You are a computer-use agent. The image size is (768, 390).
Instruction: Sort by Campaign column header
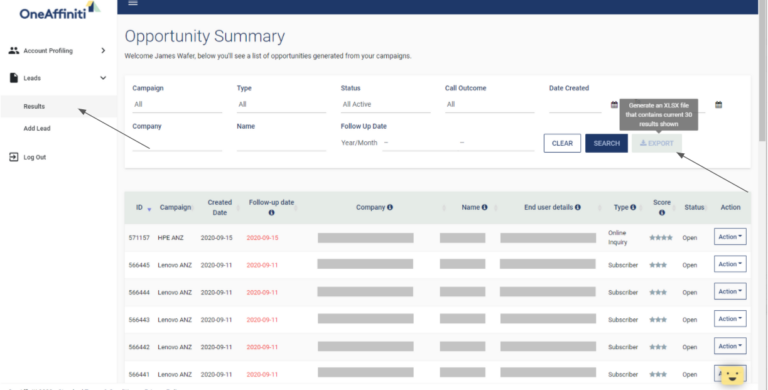tap(175, 207)
